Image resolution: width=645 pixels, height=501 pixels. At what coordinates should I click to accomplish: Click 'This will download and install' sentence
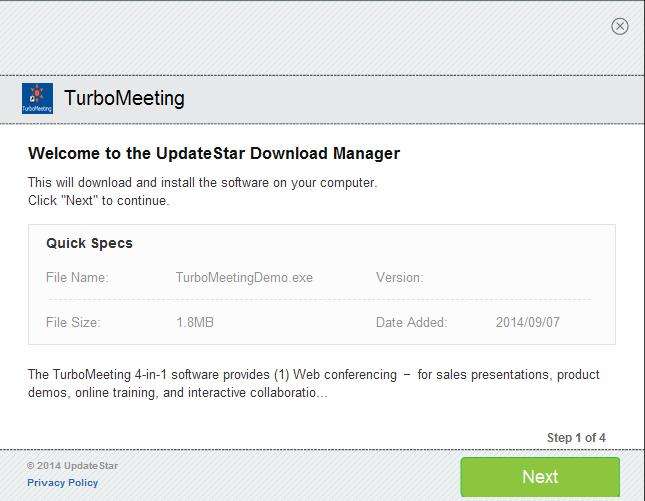tap(202, 183)
